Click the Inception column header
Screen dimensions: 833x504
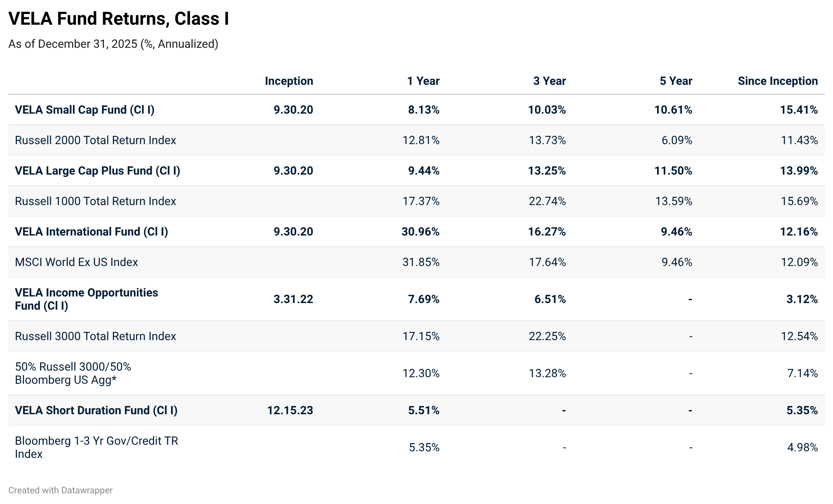click(x=289, y=81)
